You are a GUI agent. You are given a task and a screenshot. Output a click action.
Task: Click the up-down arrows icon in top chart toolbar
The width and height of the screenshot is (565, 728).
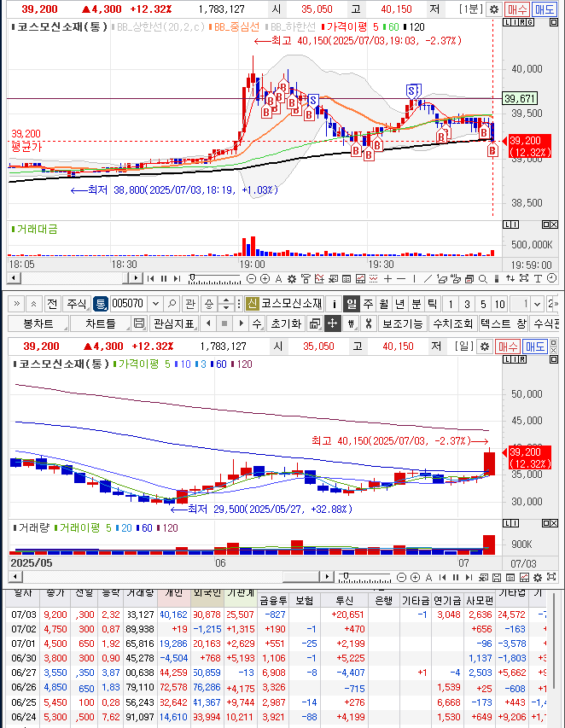[510, 278]
